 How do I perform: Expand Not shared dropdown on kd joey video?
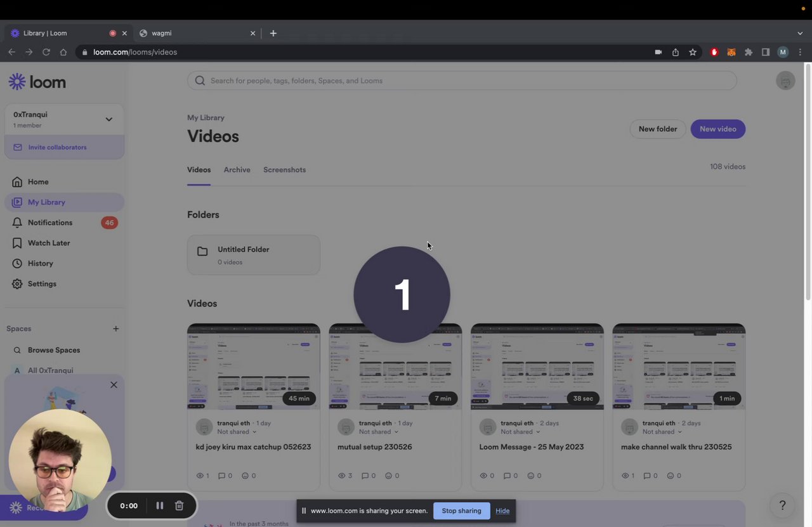pos(237,432)
